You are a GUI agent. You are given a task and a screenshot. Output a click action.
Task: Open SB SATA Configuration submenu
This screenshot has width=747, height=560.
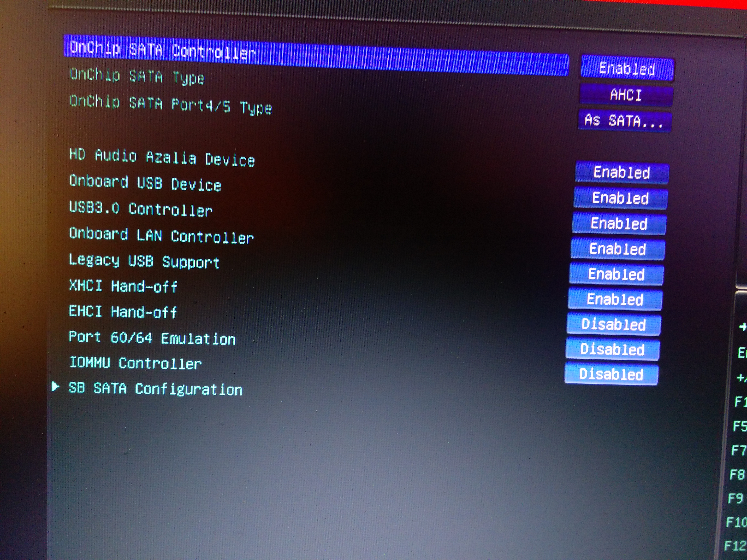click(155, 389)
